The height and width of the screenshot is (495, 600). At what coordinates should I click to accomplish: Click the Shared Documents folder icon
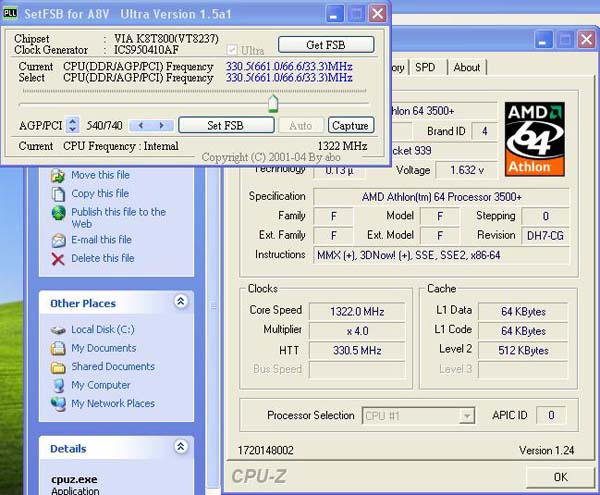click(x=58, y=367)
